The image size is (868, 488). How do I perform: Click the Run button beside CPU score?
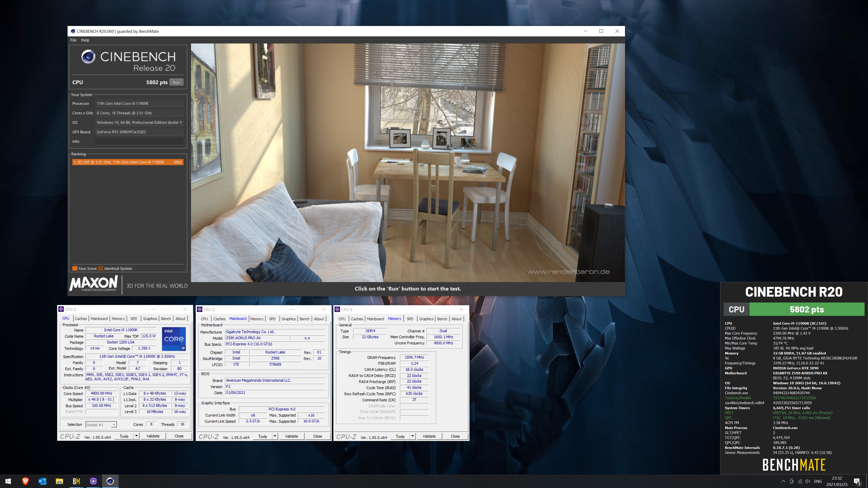point(176,82)
